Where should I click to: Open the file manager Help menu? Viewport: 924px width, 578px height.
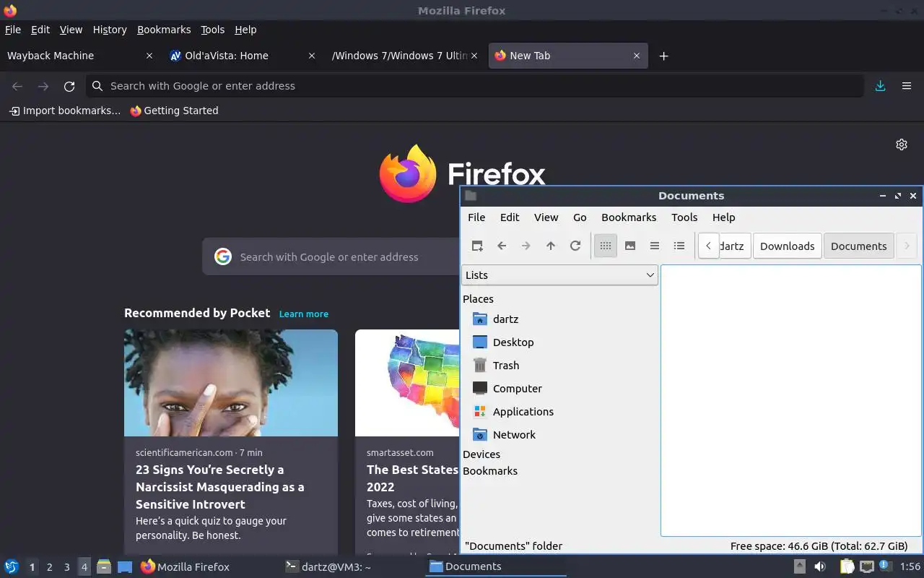pos(723,217)
